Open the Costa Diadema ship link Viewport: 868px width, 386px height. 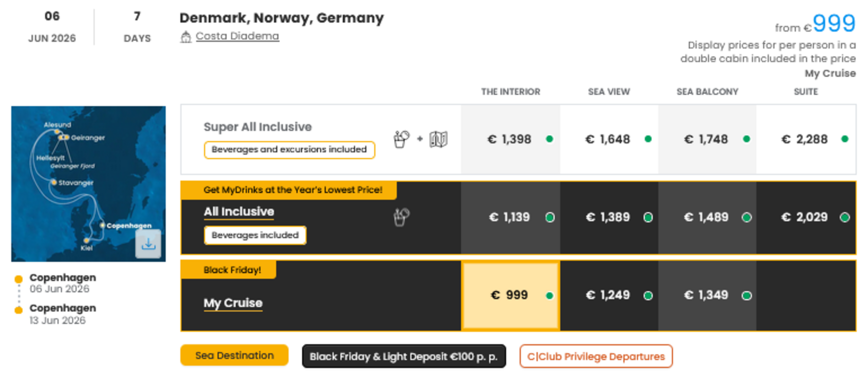click(x=237, y=36)
